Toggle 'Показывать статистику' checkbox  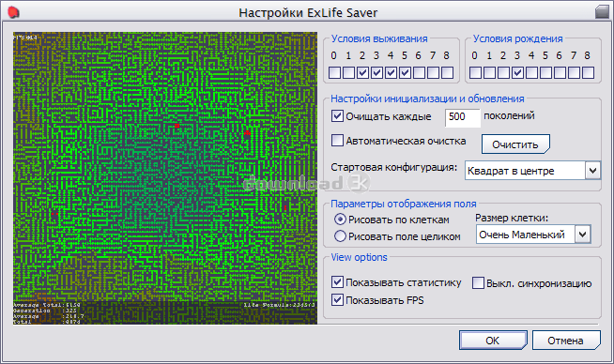pos(337,282)
